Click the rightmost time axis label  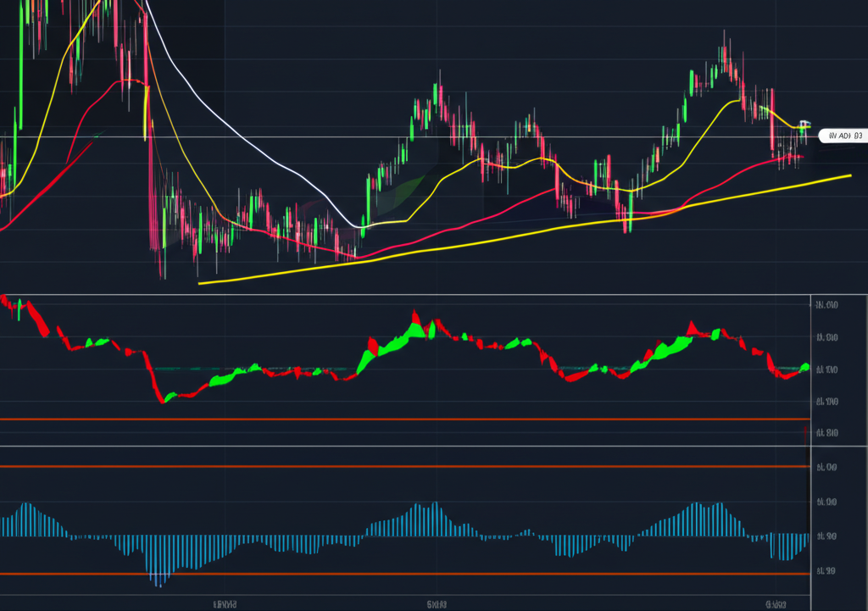tap(775, 603)
